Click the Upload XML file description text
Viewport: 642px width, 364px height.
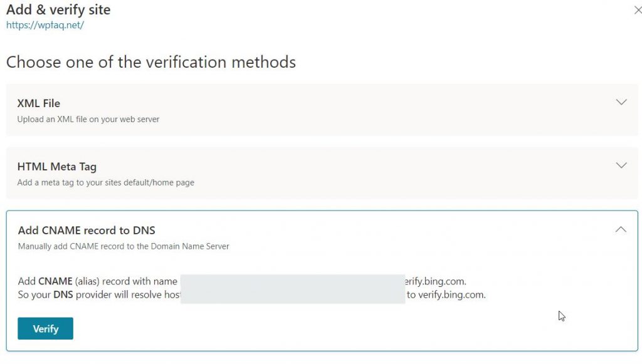[87, 118]
